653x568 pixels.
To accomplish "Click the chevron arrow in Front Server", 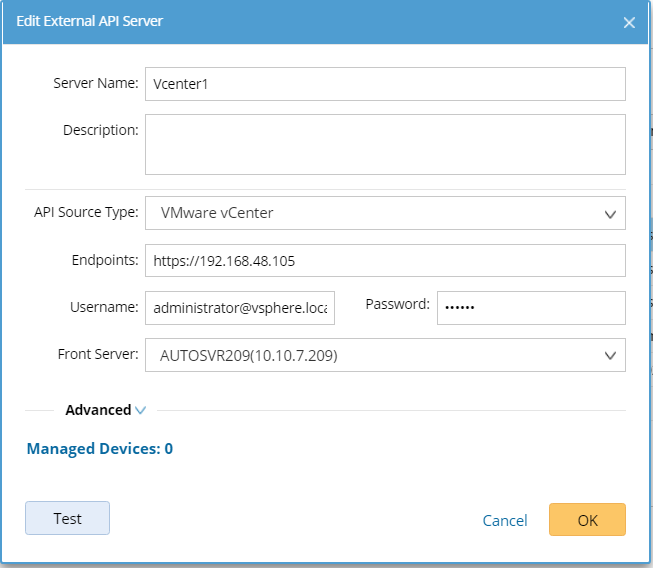I will (610, 356).
